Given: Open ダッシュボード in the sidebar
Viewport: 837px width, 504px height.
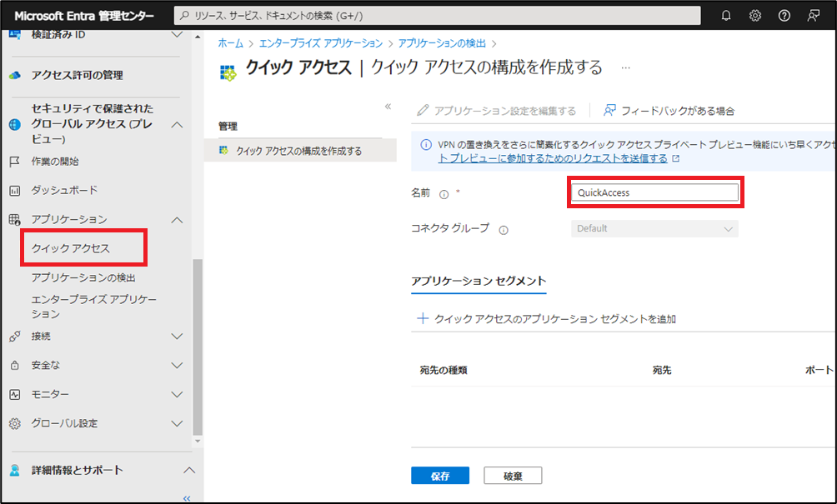Looking at the screenshot, I should coord(64,191).
